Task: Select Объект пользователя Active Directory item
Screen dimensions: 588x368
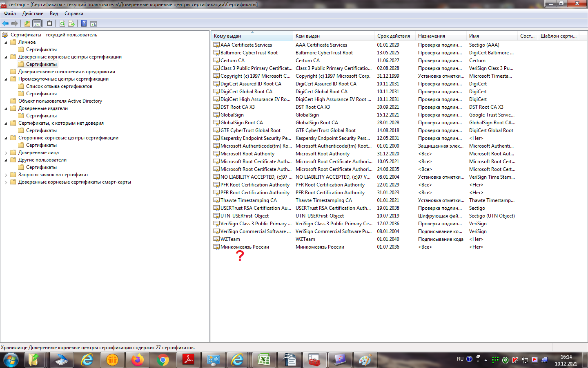Action: [60, 101]
